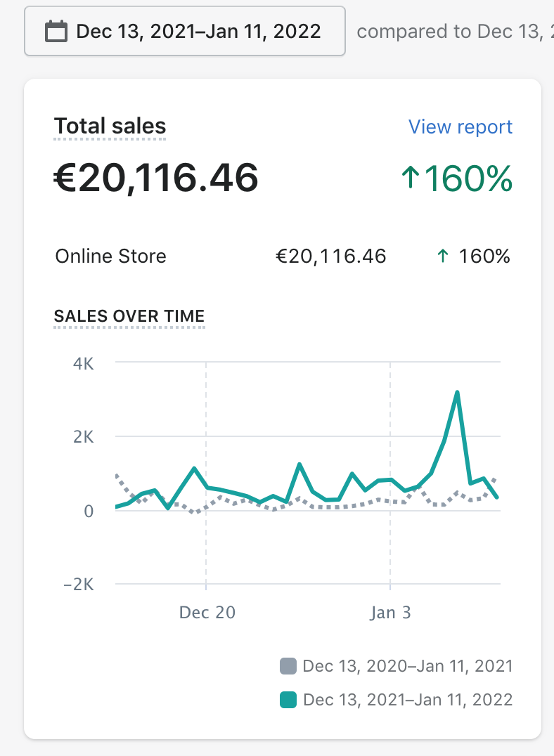This screenshot has height=756, width=554.
Task: Click the teal 2021–2022 legend swatch
Action: (288, 700)
